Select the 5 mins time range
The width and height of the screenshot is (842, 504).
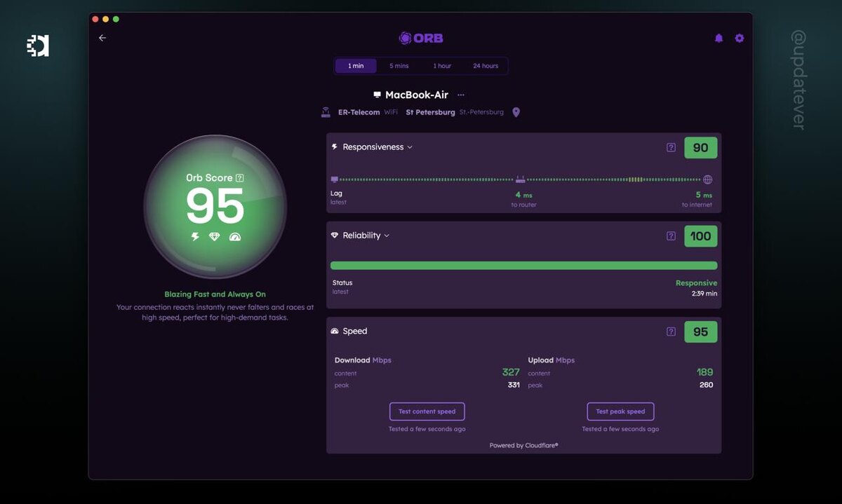(x=399, y=66)
